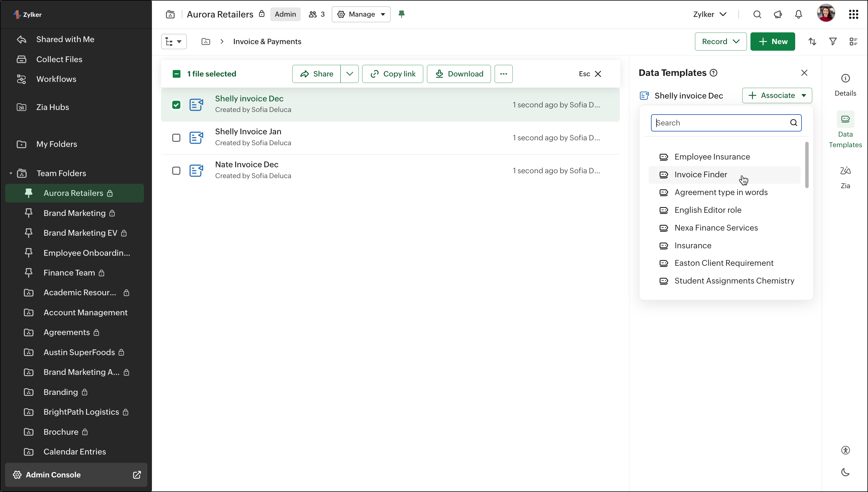
Task: Choose Invoice Finder template from list
Action: [700, 175]
